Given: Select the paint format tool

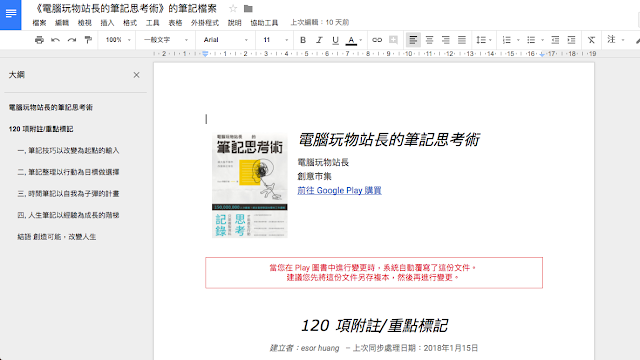Looking at the screenshot, I should click(x=88, y=40).
